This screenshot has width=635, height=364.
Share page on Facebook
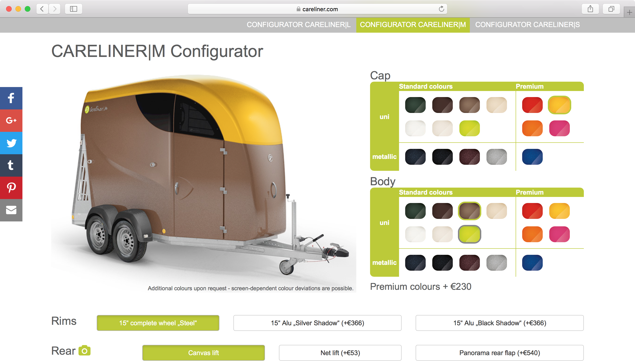11,98
